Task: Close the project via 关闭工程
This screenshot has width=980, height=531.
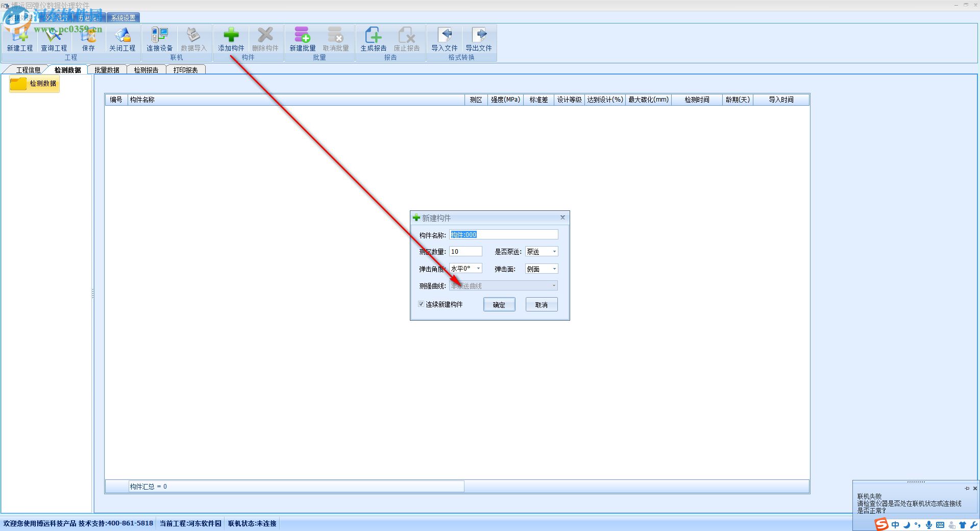Action: (122, 39)
